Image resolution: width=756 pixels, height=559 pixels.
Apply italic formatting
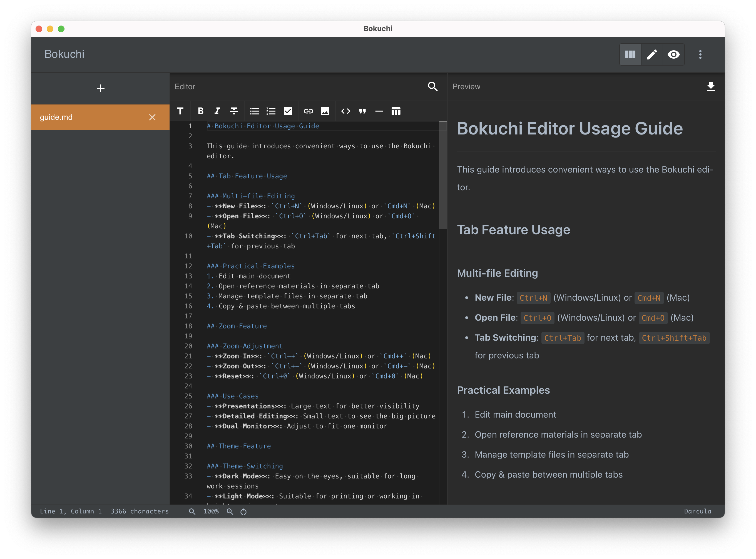tap(217, 111)
